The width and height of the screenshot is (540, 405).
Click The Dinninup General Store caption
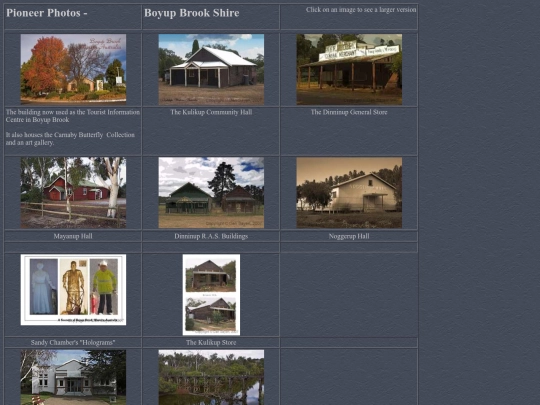(x=349, y=112)
